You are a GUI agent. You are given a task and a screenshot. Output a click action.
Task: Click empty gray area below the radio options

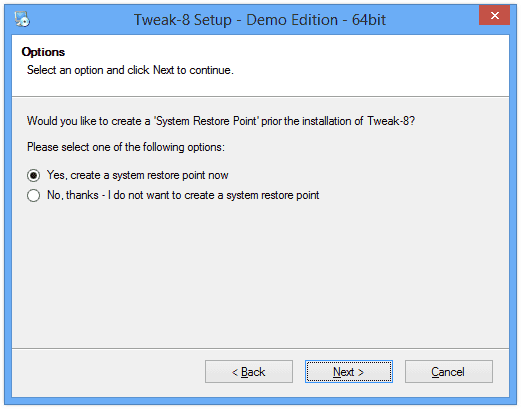click(260, 273)
